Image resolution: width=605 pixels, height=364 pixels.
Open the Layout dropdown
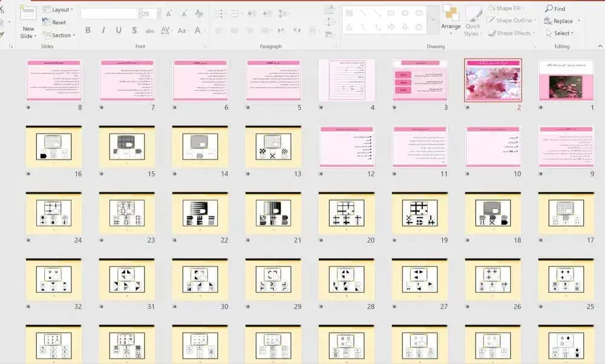(x=57, y=10)
